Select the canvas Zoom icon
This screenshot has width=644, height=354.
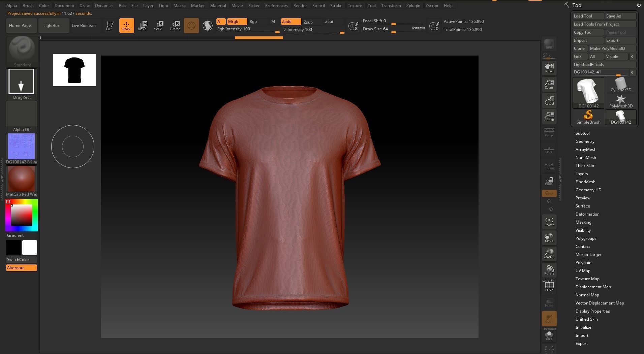[x=549, y=84]
